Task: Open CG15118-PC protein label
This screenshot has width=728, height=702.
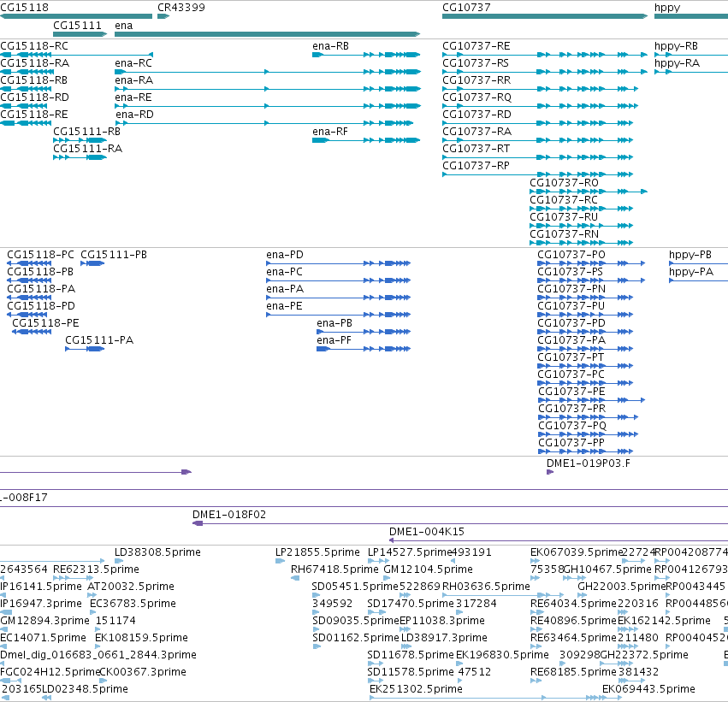Action: click(x=40, y=255)
